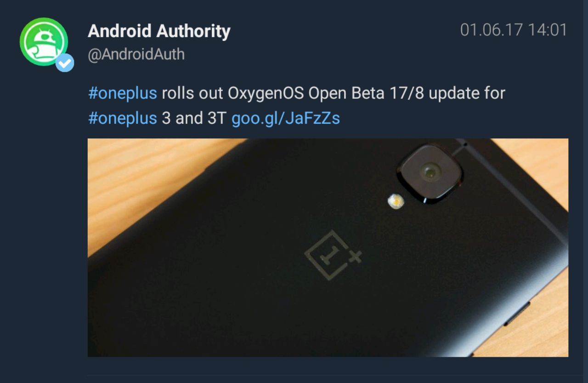Click the 01.06.17 date stamp
Viewport: 588px width, 383px height.
492,30
